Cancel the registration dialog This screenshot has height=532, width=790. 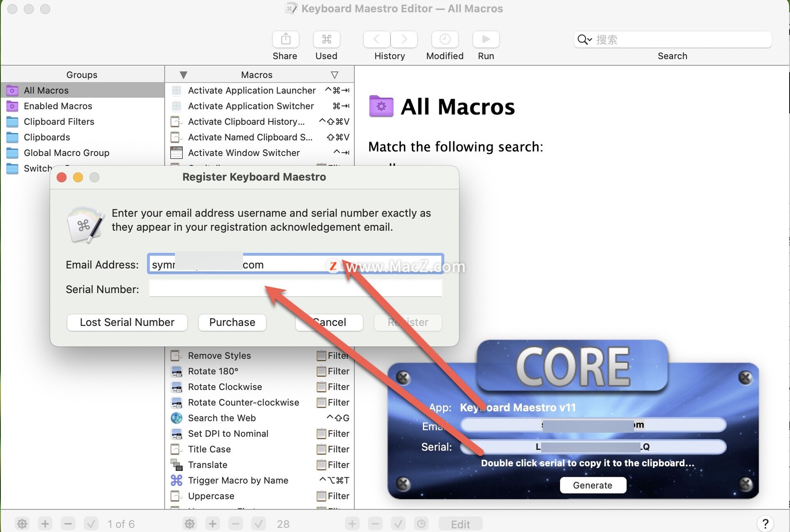(329, 322)
